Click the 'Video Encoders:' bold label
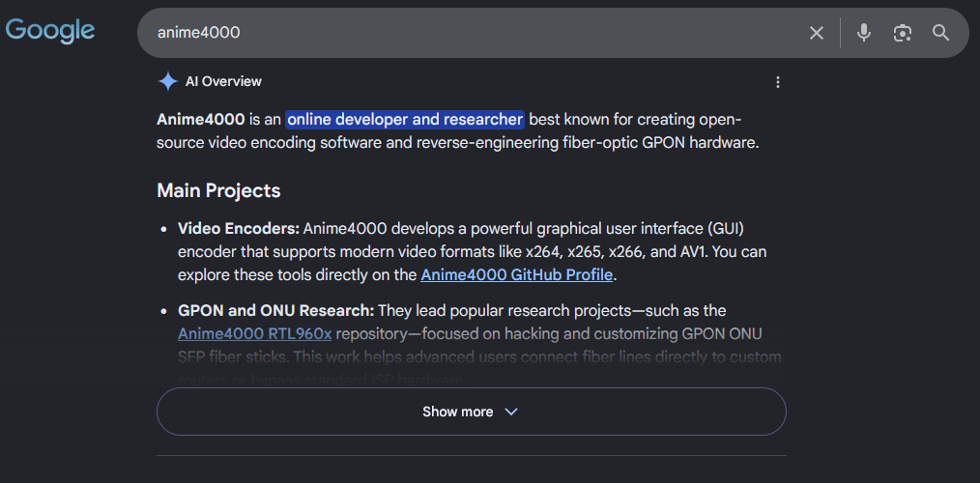Screen dimensions: 980x483 click(x=239, y=229)
